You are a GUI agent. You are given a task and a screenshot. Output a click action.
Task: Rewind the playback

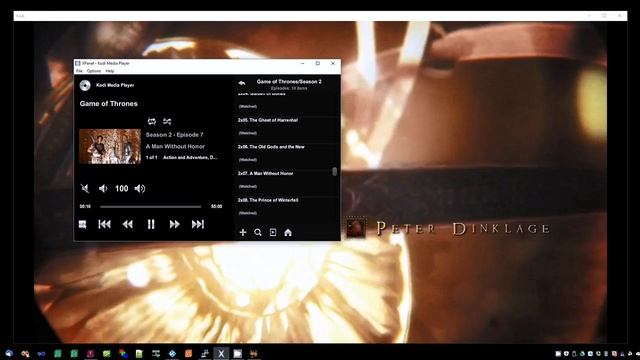(x=128, y=224)
